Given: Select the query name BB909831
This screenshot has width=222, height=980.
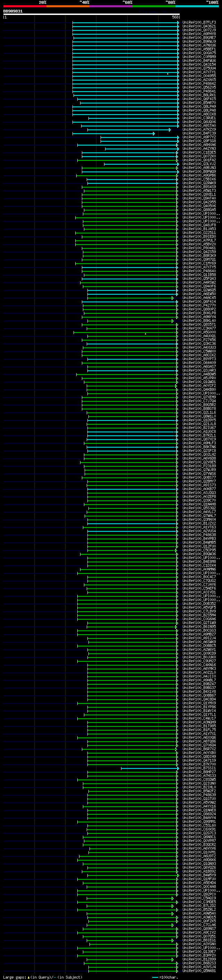Looking at the screenshot, I should (x=13, y=11).
